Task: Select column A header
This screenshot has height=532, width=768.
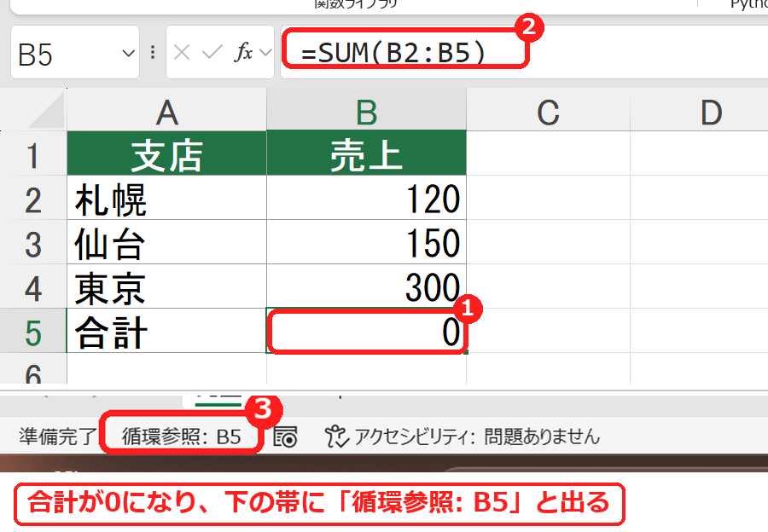Action: pyautogui.click(x=166, y=111)
